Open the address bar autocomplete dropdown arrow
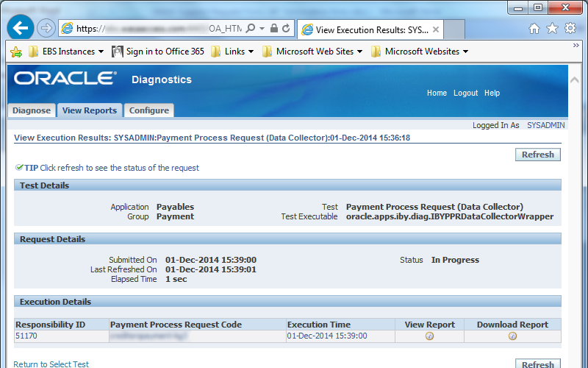 click(x=262, y=29)
